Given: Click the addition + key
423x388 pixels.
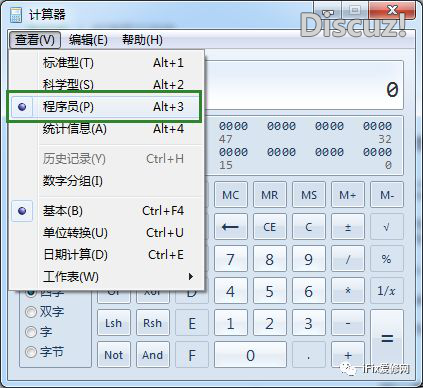Looking at the screenshot, I should click(x=348, y=355).
